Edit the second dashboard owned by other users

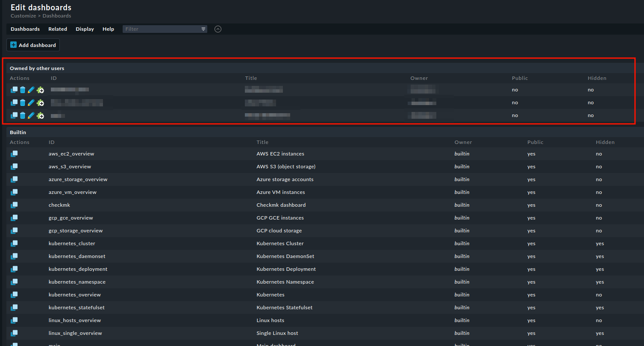tap(31, 103)
